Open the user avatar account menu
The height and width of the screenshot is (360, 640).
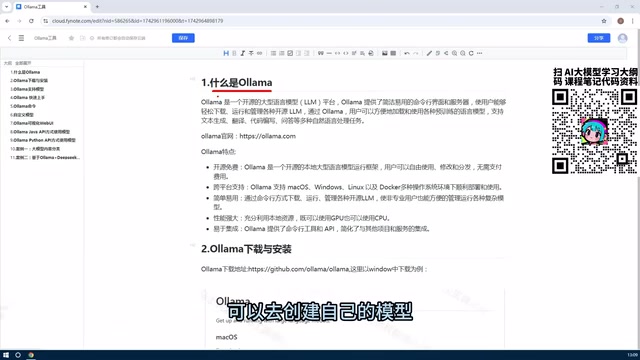point(622,38)
